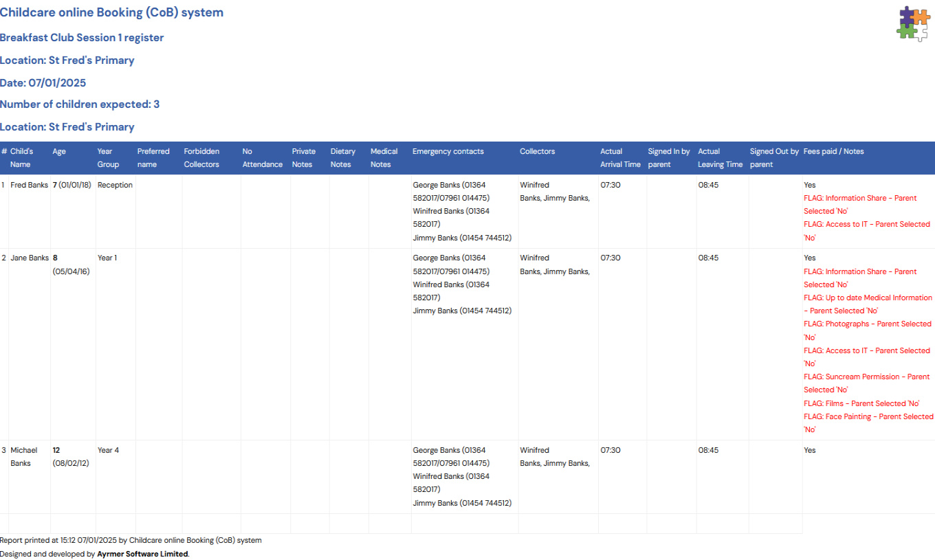Click the Childcare online Booking system title
935x560 pixels.
pos(111,12)
